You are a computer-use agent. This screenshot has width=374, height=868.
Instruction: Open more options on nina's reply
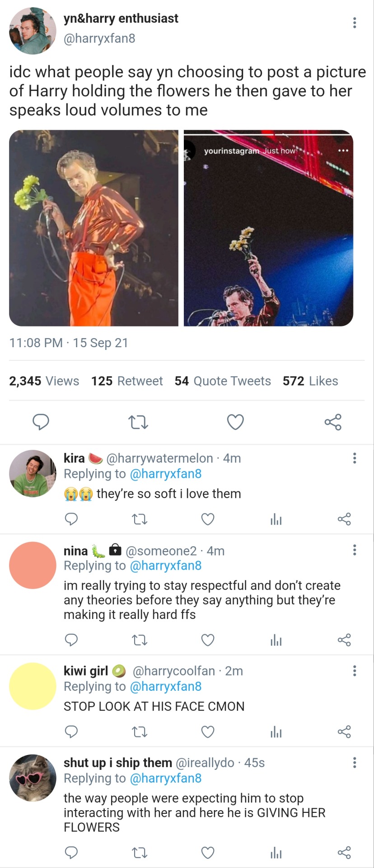pyautogui.click(x=355, y=550)
